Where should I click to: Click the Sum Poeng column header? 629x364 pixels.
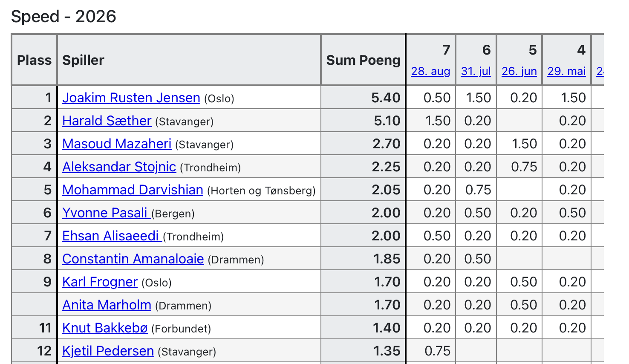tap(363, 60)
